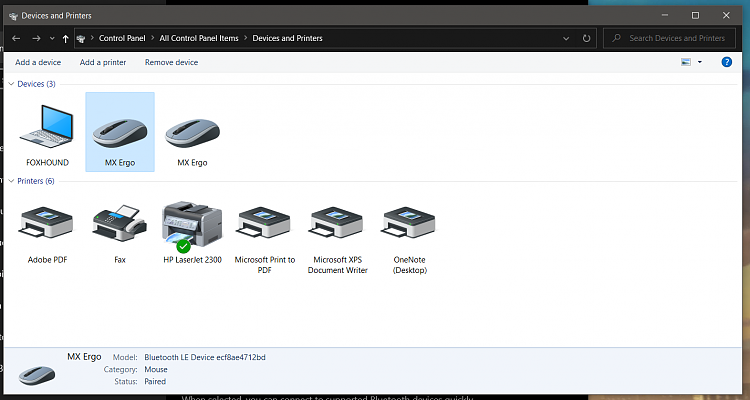Expand the chevron after All Control Panel Items
Screen dimensions: 750x400
pos(245,38)
